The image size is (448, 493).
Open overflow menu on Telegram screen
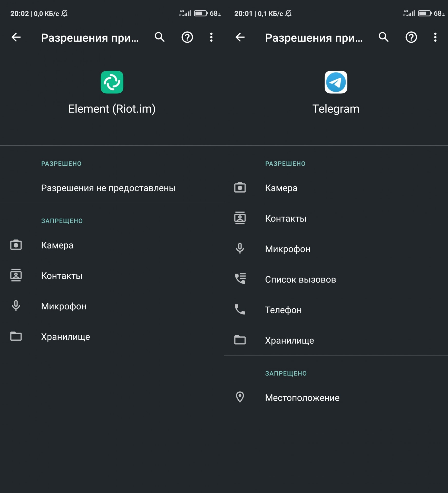(x=435, y=37)
